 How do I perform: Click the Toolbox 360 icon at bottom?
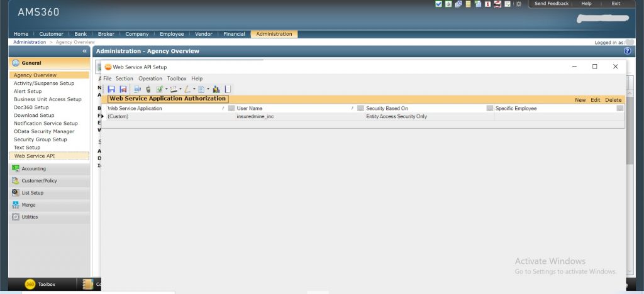(30, 284)
